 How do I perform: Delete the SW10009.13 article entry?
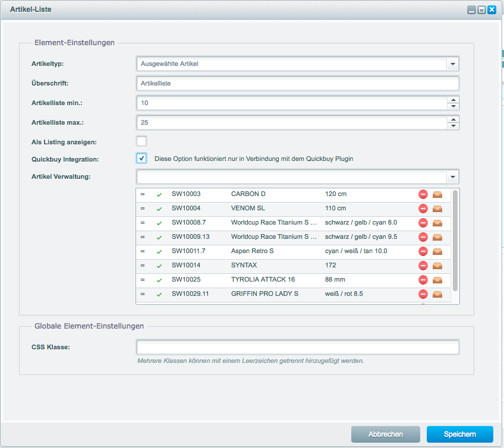pos(423,237)
